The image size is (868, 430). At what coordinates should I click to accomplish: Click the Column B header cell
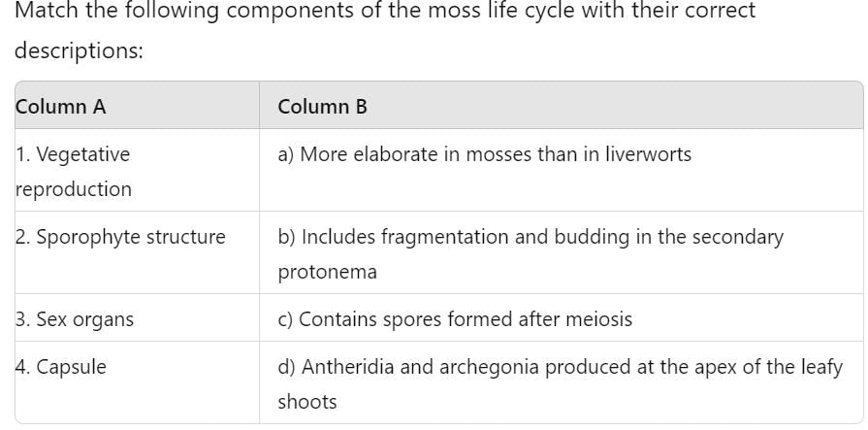click(561, 106)
